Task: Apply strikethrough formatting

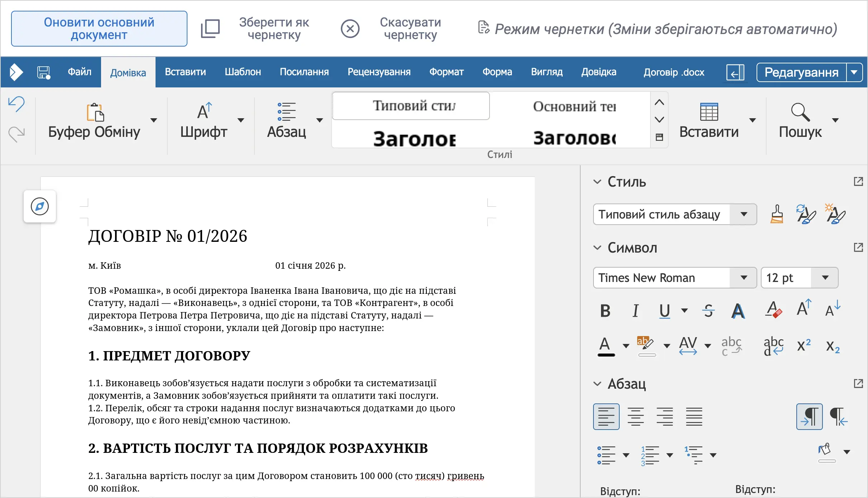Action: (708, 310)
